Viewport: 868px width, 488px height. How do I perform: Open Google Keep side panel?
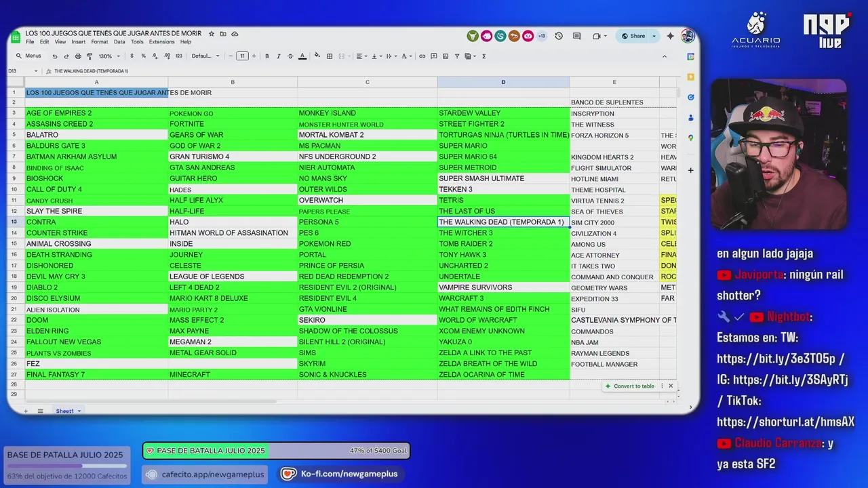tap(690, 77)
